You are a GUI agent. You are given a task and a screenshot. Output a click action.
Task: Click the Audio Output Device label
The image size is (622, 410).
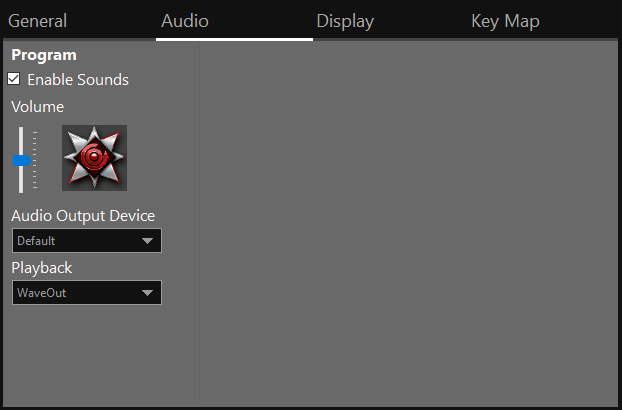coord(83,216)
